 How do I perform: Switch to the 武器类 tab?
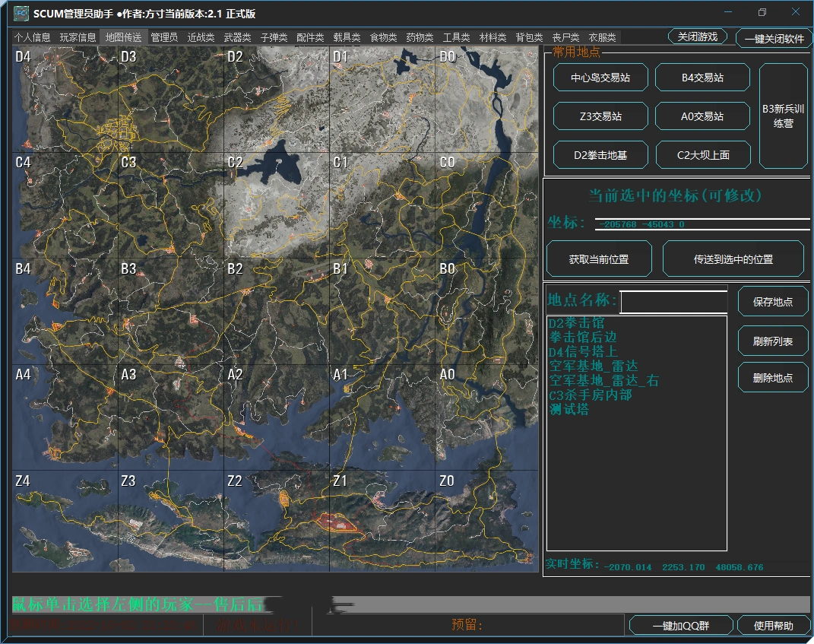click(237, 37)
